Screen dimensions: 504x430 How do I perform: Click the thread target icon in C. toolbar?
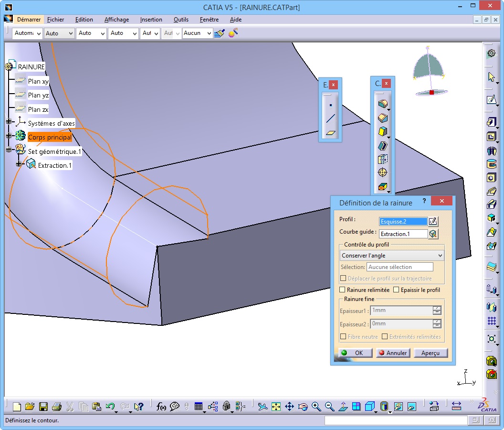point(382,172)
